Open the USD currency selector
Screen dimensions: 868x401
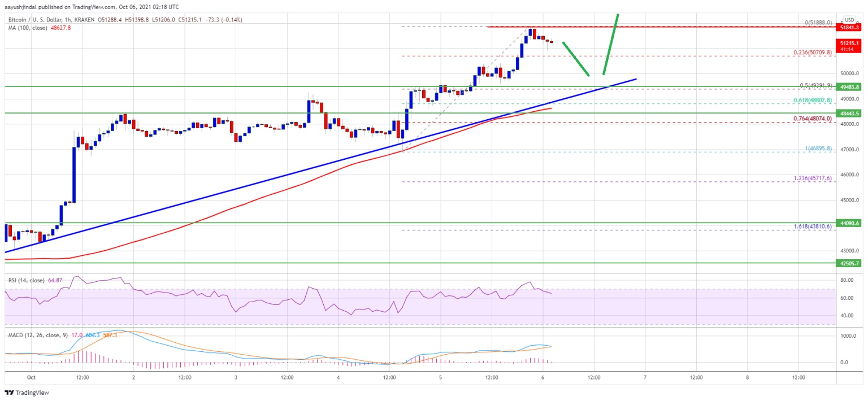click(849, 19)
